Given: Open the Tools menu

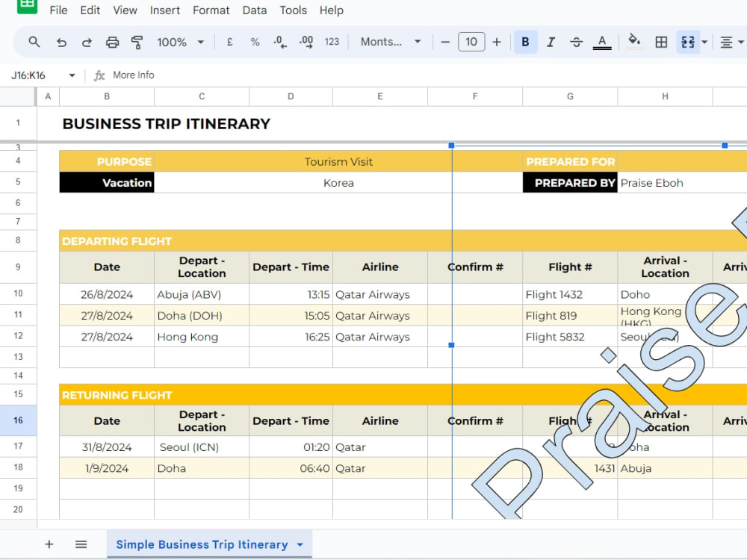Looking at the screenshot, I should pos(293,10).
